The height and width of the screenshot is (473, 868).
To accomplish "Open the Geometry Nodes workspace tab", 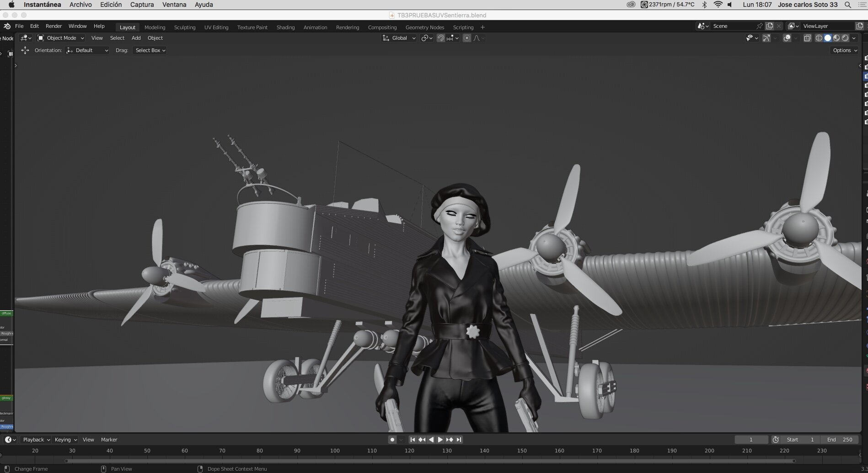I will [x=425, y=27].
